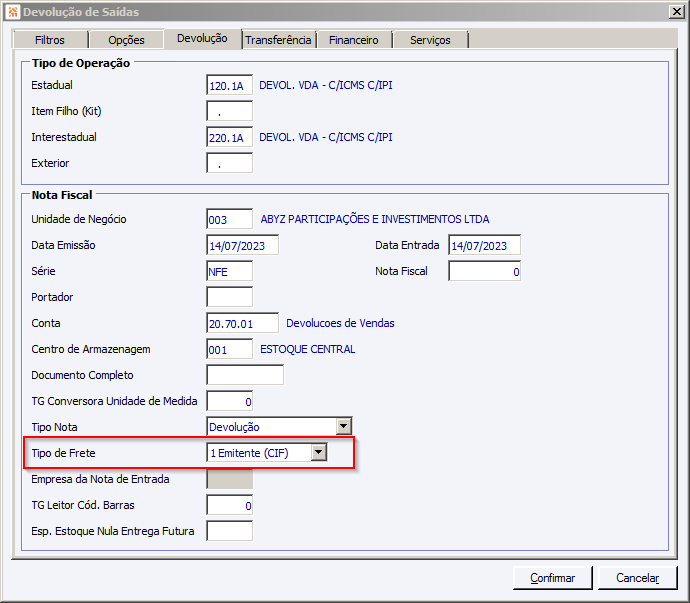
Task: Click the Data Entrada label
Action: [x=407, y=245]
